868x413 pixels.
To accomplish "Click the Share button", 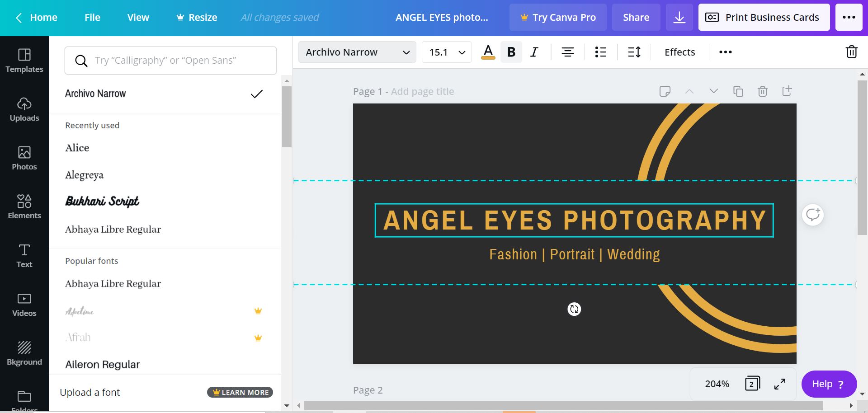I will click(x=636, y=18).
